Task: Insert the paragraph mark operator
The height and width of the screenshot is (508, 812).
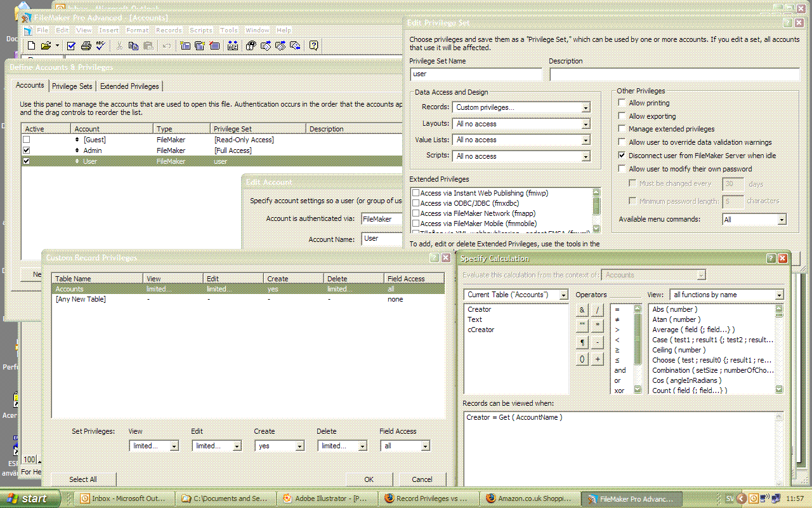Action: [582, 343]
